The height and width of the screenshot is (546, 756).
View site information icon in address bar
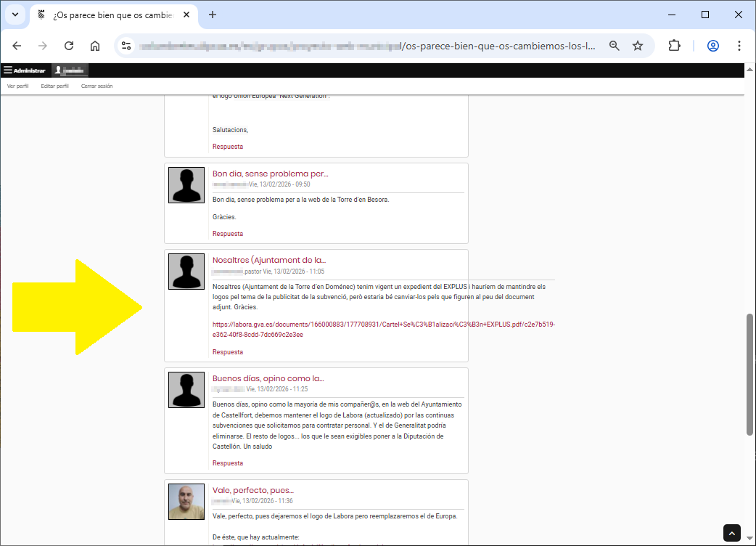coord(126,46)
